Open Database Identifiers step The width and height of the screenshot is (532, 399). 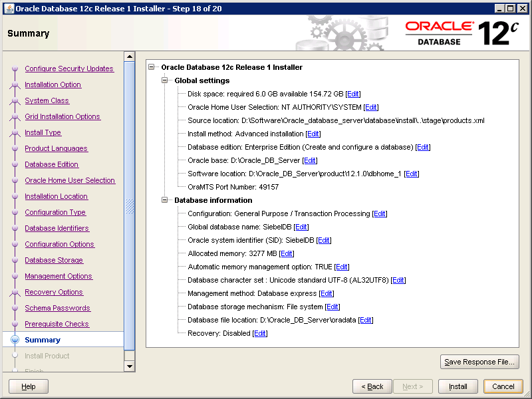click(57, 228)
